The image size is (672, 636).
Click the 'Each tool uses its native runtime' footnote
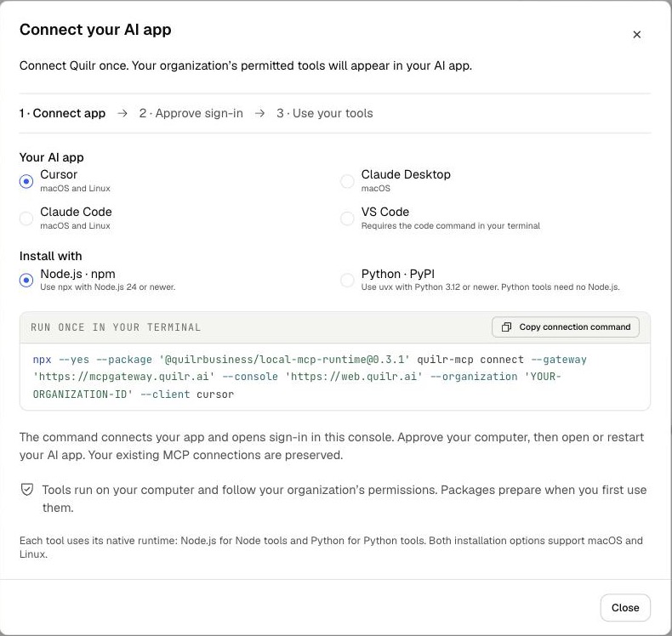pos(331,548)
